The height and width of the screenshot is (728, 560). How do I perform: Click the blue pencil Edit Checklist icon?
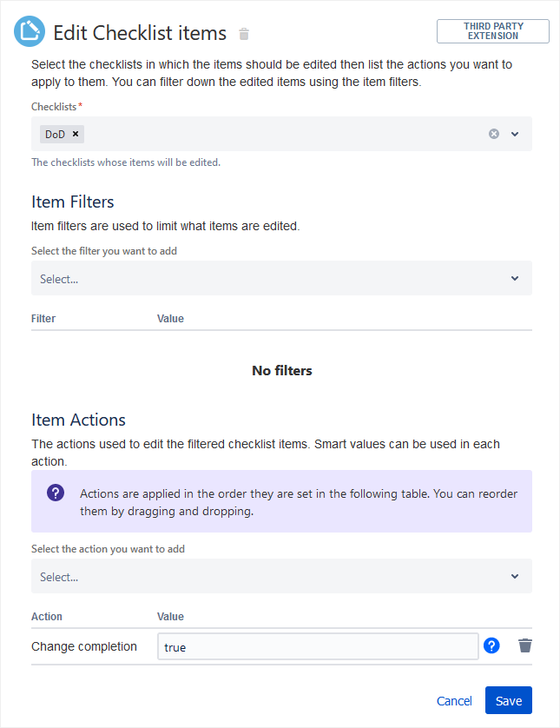30,32
